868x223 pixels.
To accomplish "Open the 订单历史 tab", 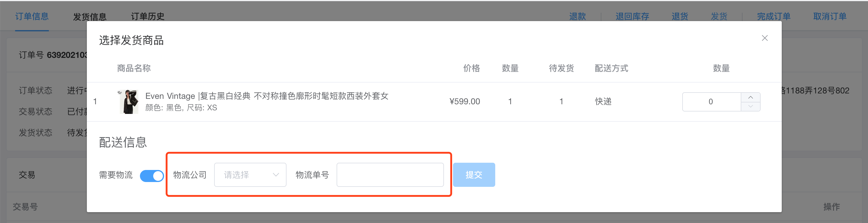I will 147,16.
